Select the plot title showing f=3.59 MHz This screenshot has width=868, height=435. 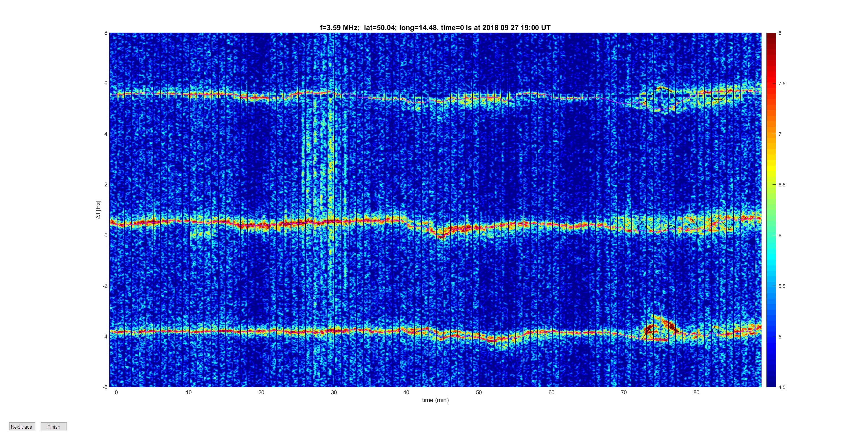click(x=435, y=28)
